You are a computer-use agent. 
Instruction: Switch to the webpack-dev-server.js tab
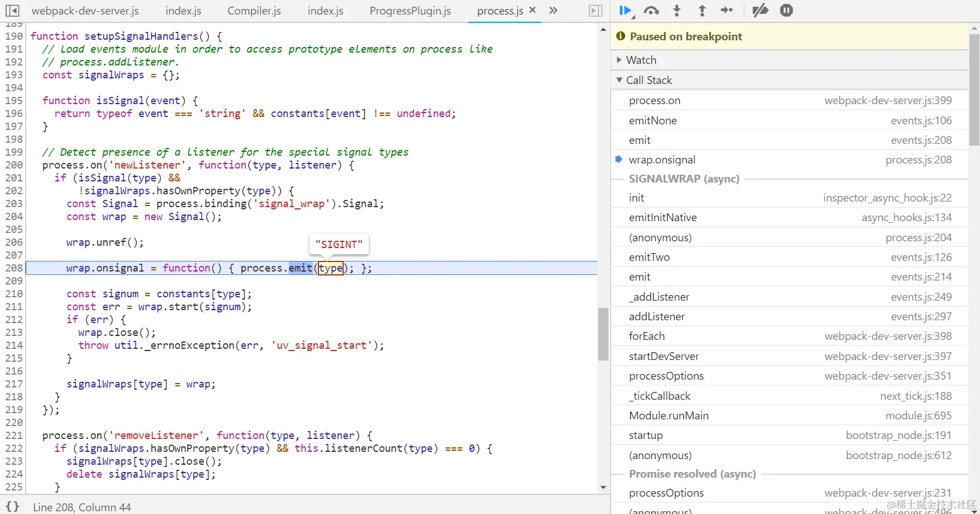85,11
